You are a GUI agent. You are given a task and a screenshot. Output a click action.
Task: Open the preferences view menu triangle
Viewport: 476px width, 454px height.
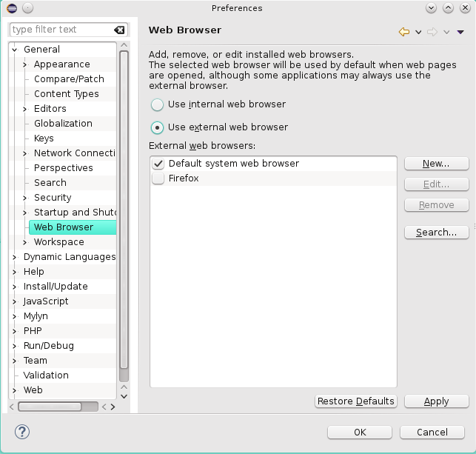(460, 32)
